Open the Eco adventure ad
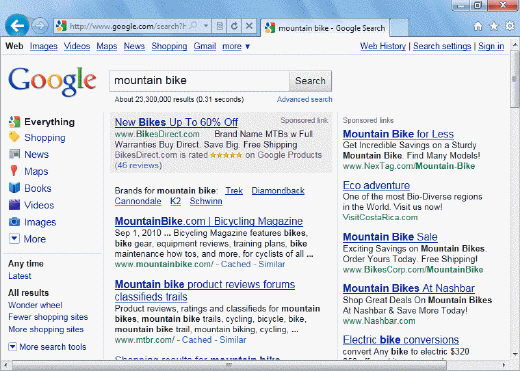Screen dimensions: 520x371 tap(376, 185)
